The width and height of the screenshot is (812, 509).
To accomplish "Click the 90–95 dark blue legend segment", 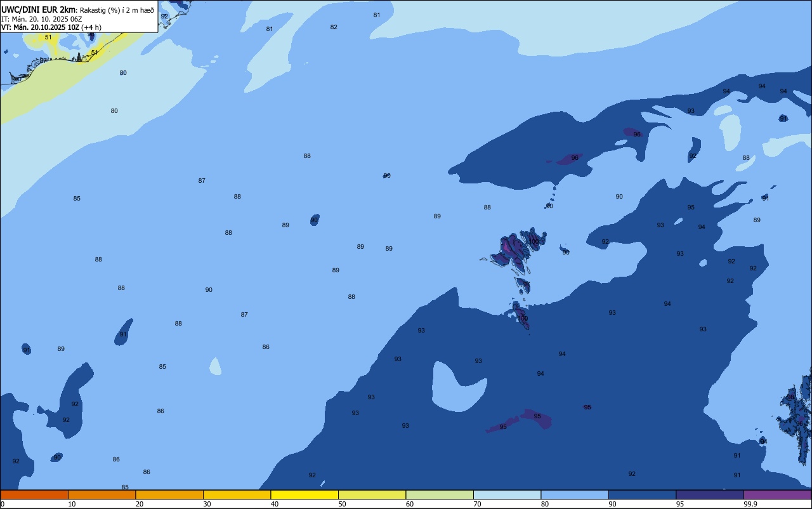I will (x=642, y=494).
